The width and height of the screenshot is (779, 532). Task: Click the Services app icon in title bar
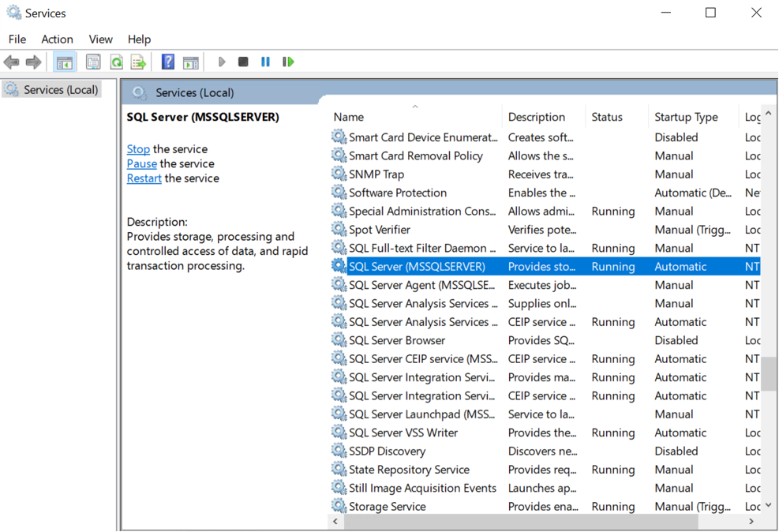[x=13, y=13]
